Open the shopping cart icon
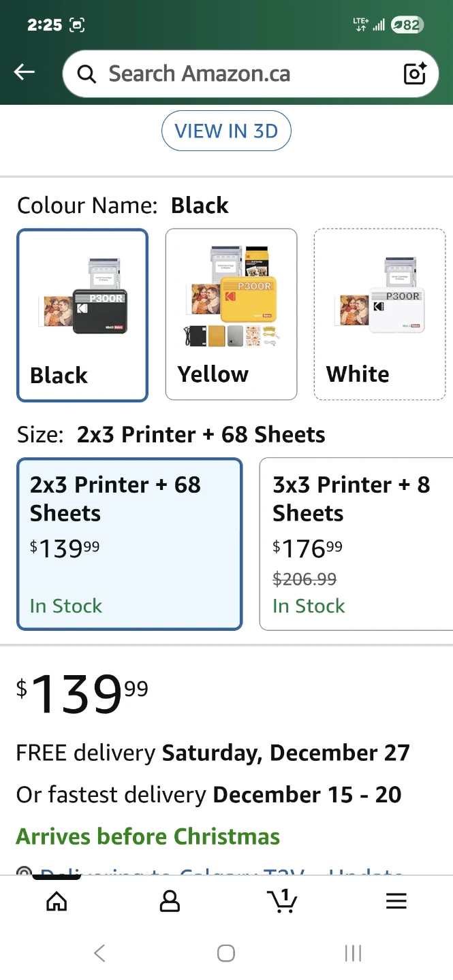Image resolution: width=453 pixels, height=980 pixels. tap(283, 901)
